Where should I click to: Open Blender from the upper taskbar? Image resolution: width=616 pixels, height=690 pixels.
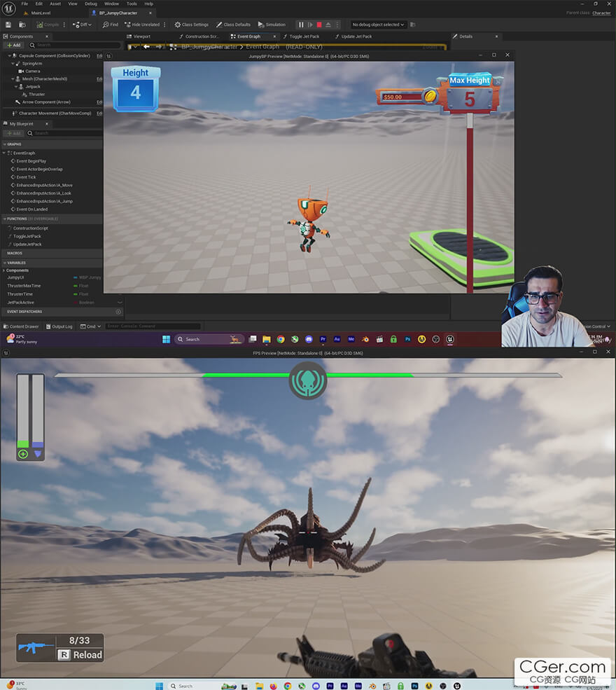pyautogui.click(x=365, y=339)
